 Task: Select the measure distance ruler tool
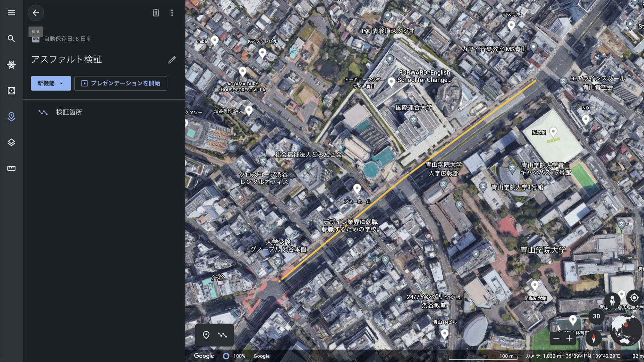tap(11, 168)
